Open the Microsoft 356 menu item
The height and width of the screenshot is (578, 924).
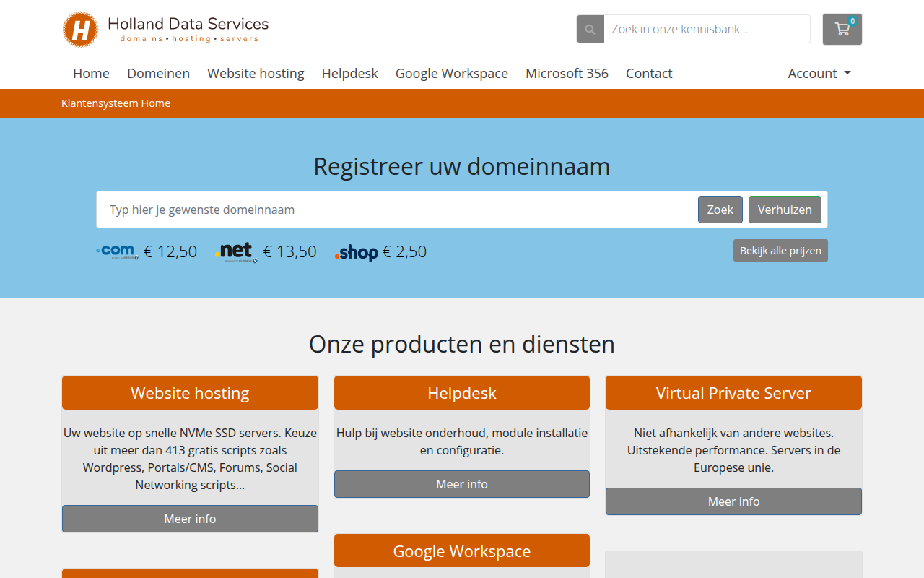[x=567, y=73]
